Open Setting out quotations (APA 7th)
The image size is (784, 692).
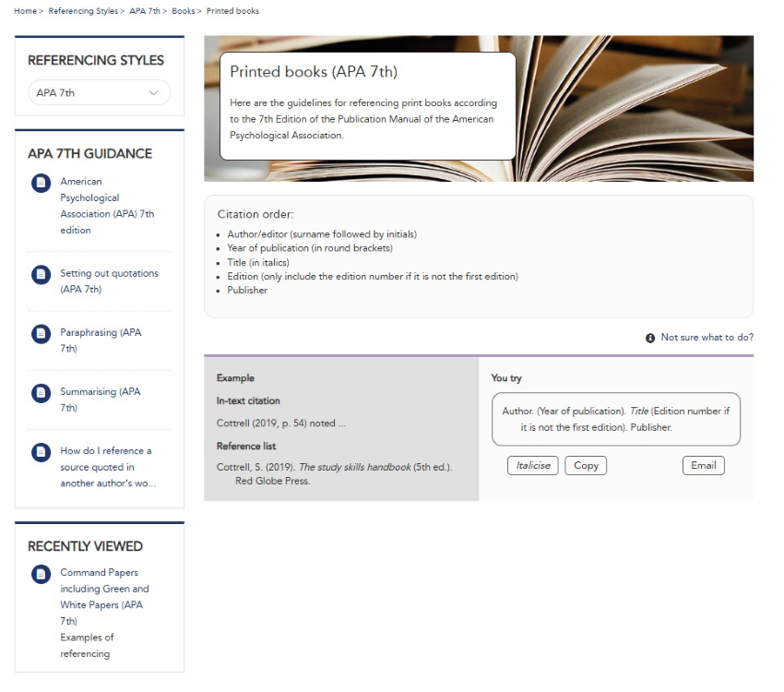coord(109,281)
